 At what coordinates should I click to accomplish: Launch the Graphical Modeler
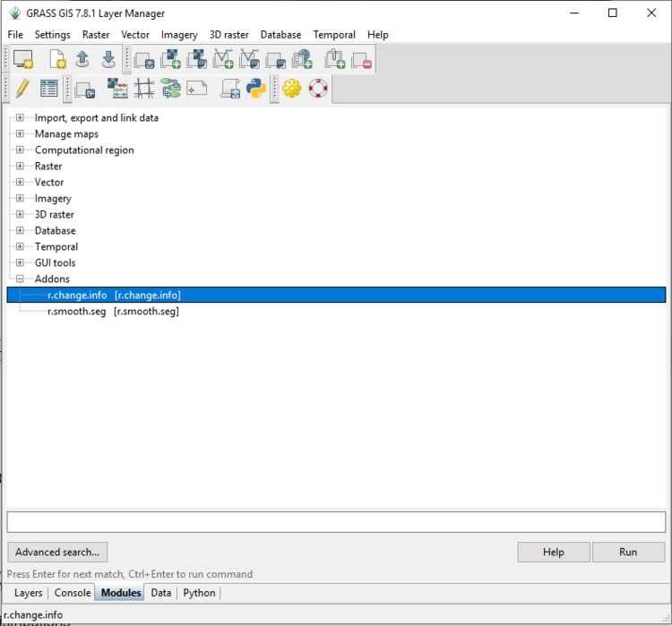click(x=170, y=88)
